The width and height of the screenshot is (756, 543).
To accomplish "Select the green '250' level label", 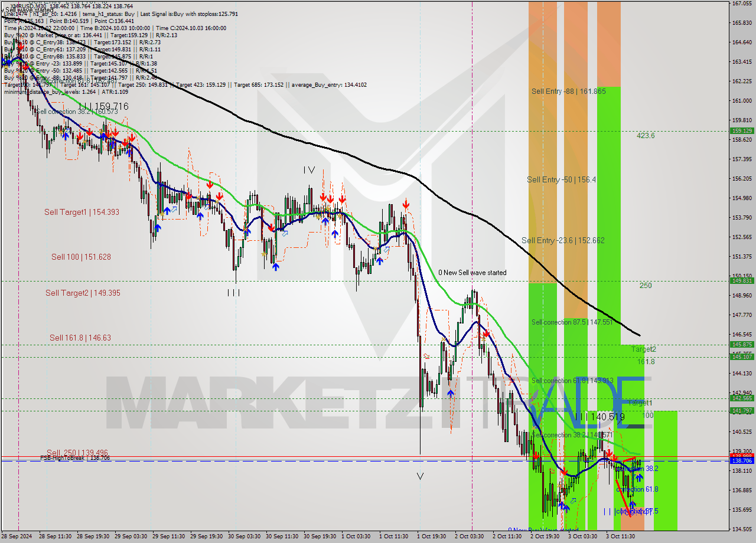I will point(646,286).
